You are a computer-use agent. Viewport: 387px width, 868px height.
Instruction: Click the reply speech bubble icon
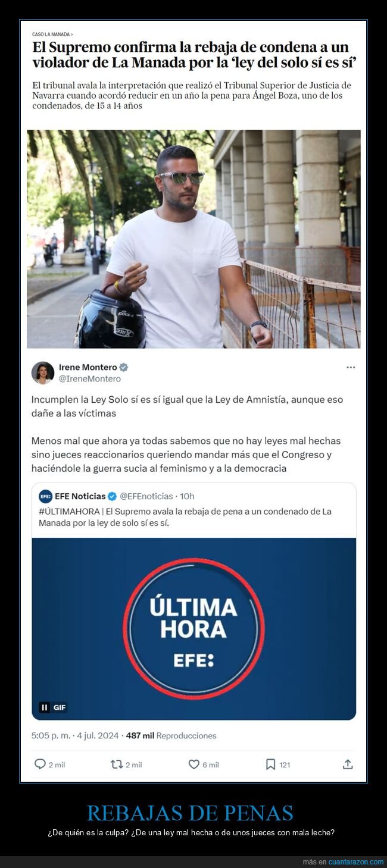(40, 764)
